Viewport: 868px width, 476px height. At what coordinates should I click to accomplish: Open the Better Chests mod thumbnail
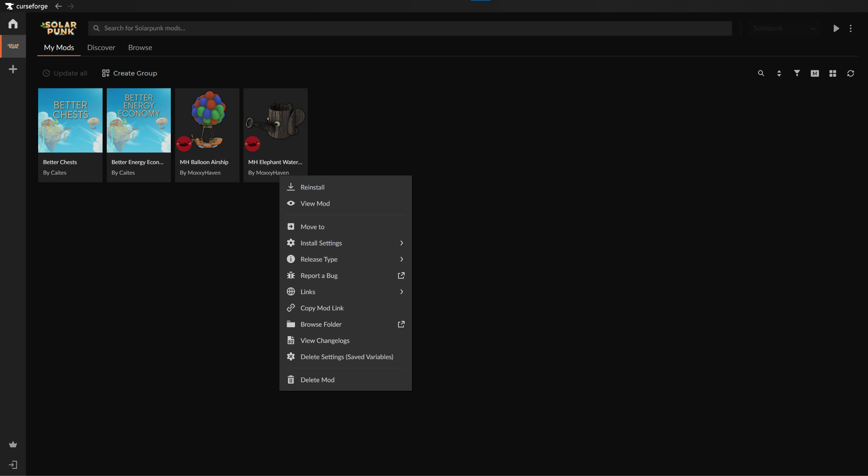click(70, 120)
